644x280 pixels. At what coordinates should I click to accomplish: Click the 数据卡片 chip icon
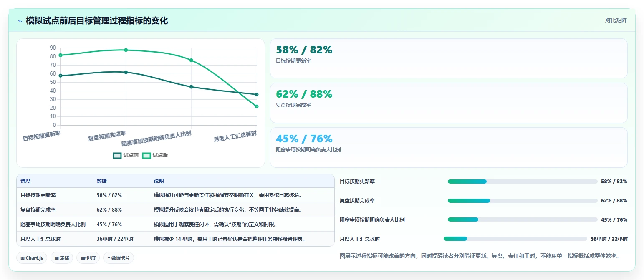tap(109, 258)
